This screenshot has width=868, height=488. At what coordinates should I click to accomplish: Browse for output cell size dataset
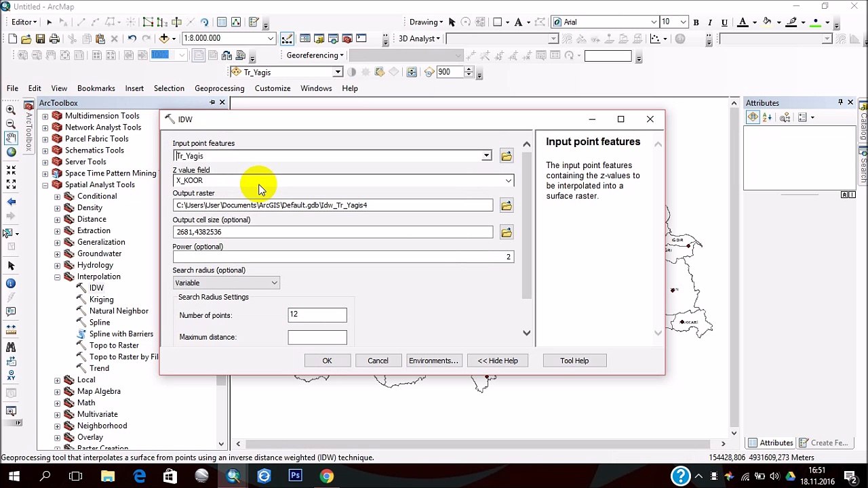coord(507,232)
